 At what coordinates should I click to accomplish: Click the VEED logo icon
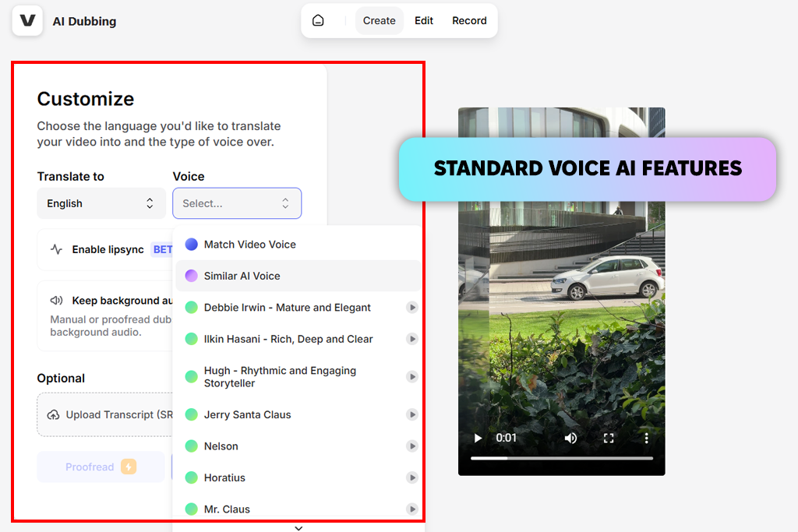(27, 21)
